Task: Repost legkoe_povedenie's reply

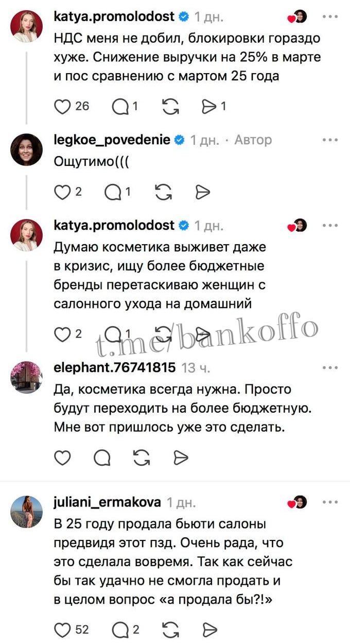Action: pos(163,192)
